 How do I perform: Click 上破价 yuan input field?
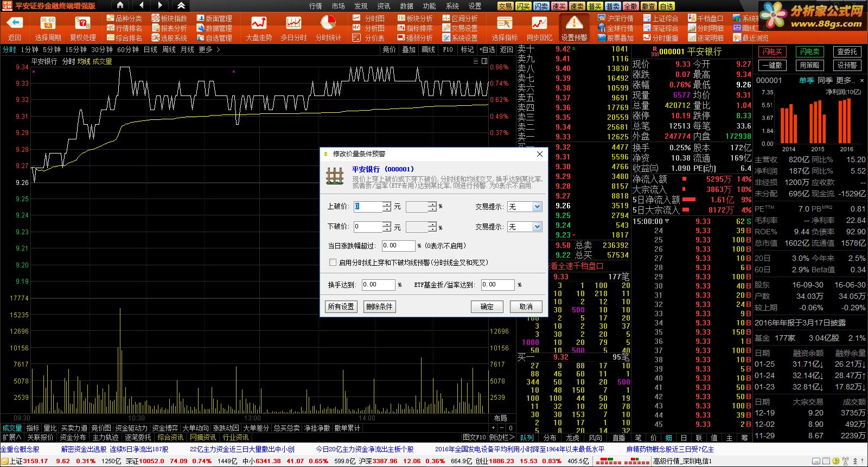click(x=368, y=207)
